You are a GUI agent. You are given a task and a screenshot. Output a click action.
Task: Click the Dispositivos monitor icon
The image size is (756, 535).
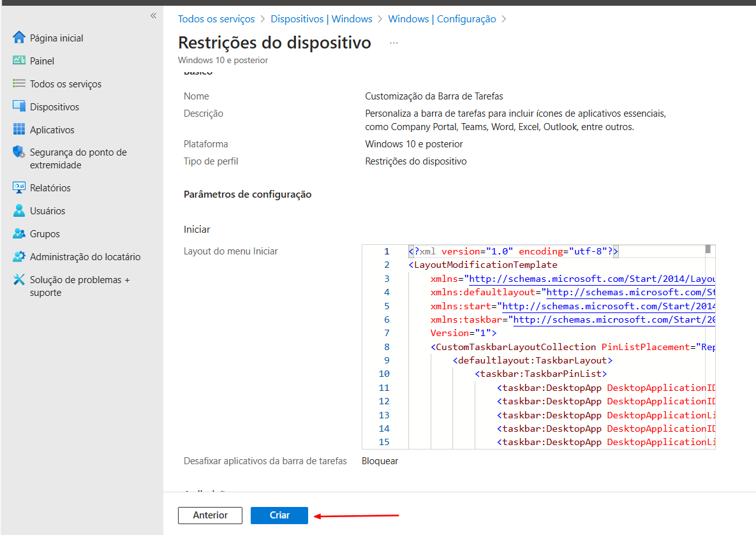click(19, 106)
